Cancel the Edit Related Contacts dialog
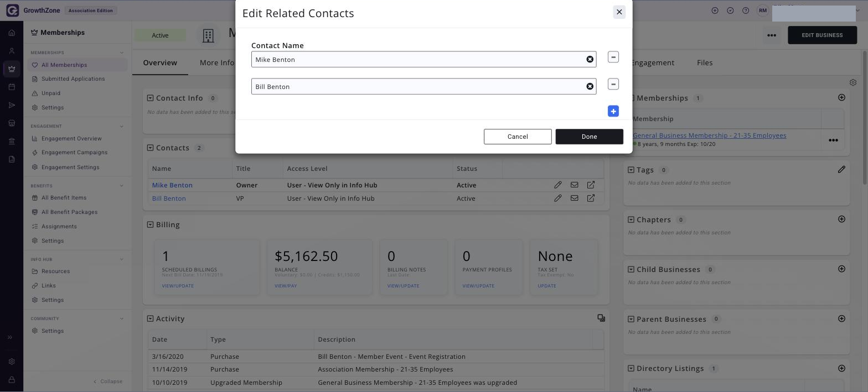 [x=518, y=137]
